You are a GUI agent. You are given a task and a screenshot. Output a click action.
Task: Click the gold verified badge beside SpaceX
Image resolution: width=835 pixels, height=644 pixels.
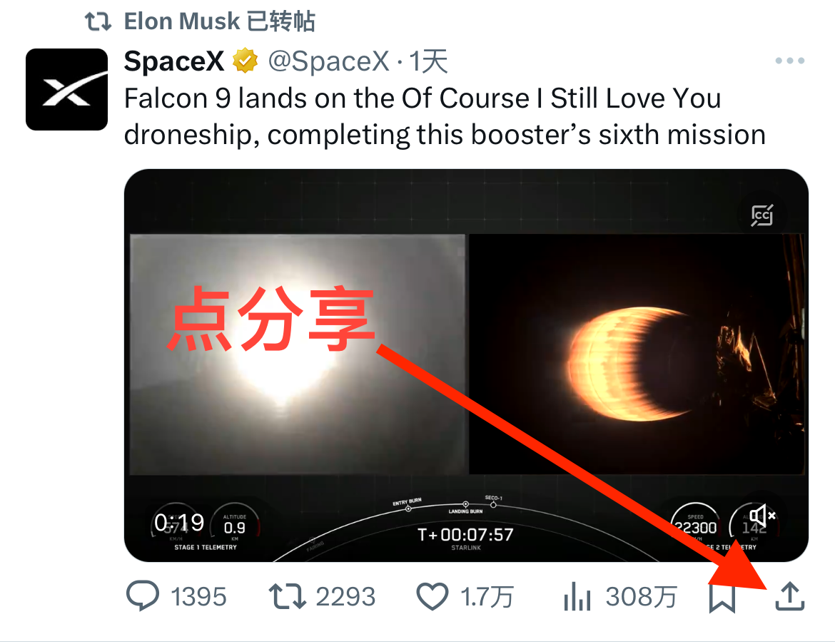click(246, 62)
